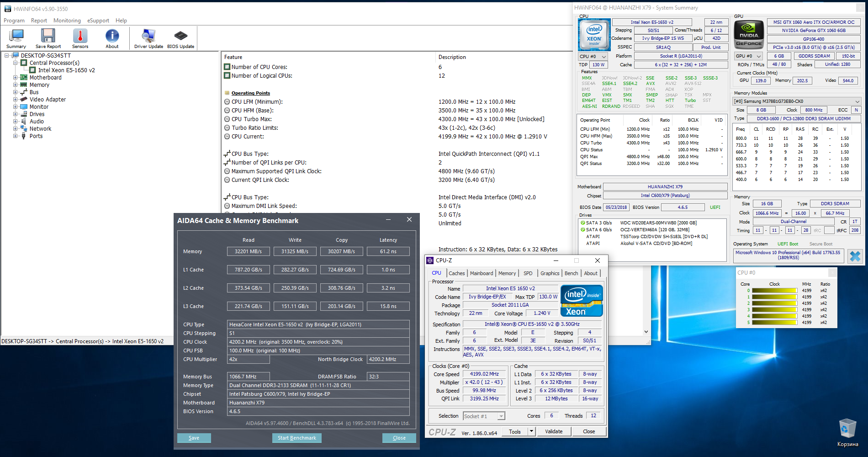Open the Program menu in HWiNFO64
868x457 pixels.
(x=14, y=21)
